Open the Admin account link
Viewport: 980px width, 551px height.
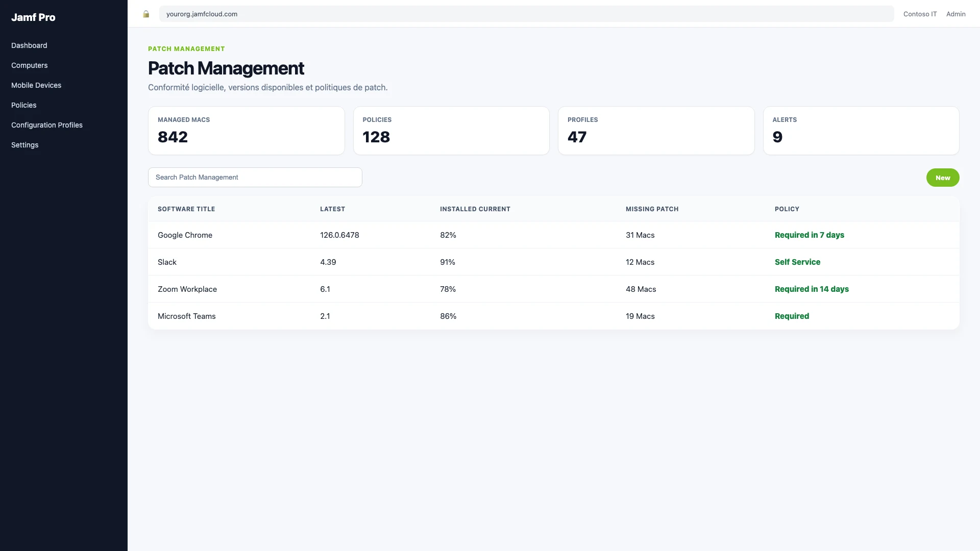pyautogui.click(x=955, y=14)
